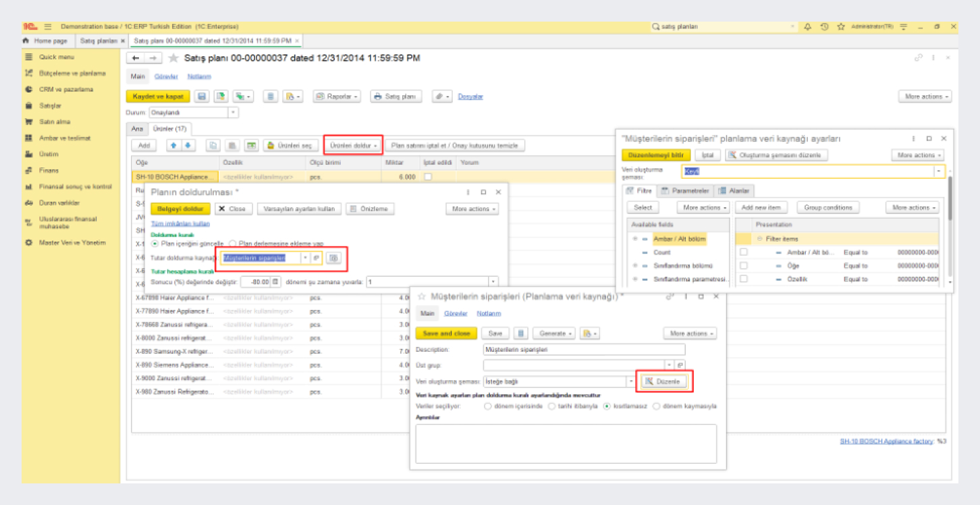Click the blue move-row-up arrow icon
This screenshot has height=505, width=980.
173,145
